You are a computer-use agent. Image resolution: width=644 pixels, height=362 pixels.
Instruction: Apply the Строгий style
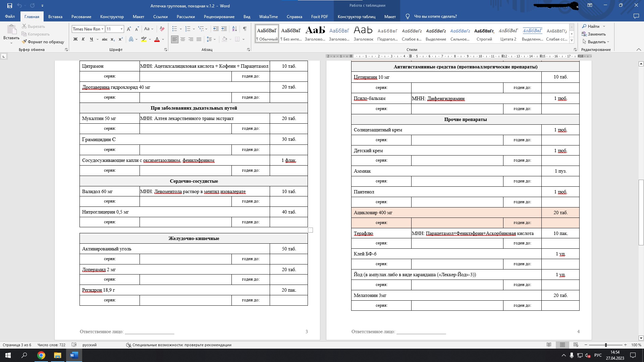[484, 34]
